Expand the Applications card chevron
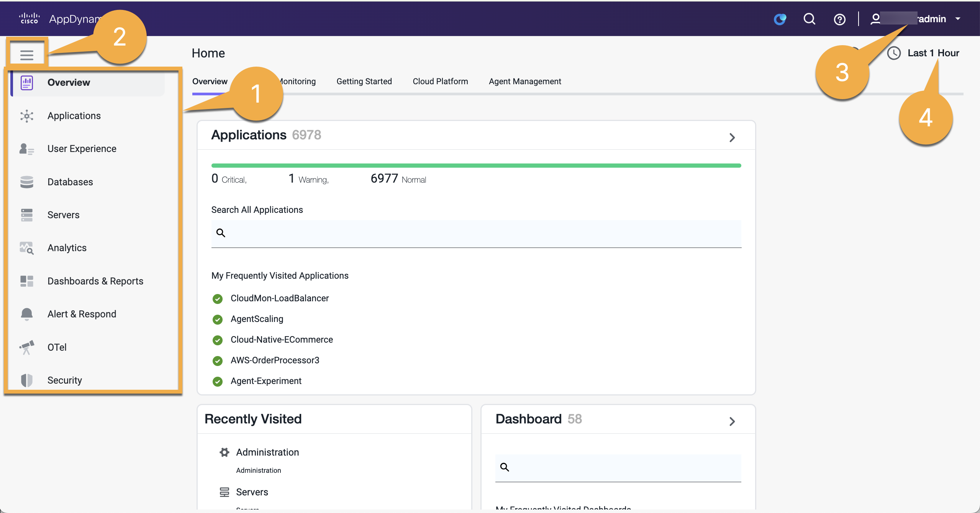 pyautogui.click(x=732, y=137)
